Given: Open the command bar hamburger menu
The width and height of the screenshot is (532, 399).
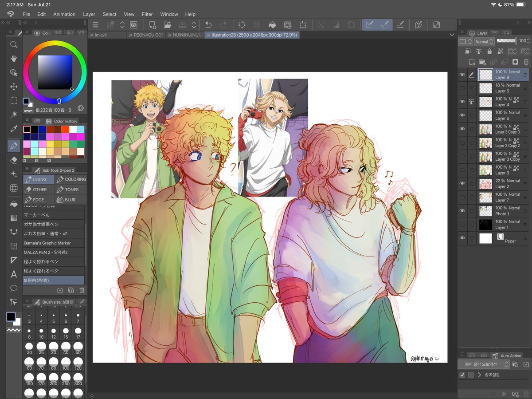Looking at the screenshot, I should [95, 25].
